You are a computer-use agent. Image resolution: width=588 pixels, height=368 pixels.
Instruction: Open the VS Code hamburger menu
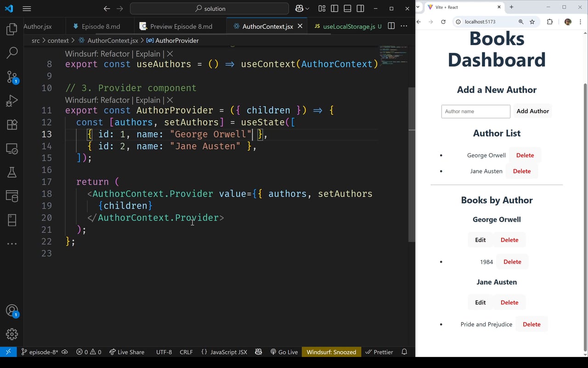[27, 8]
